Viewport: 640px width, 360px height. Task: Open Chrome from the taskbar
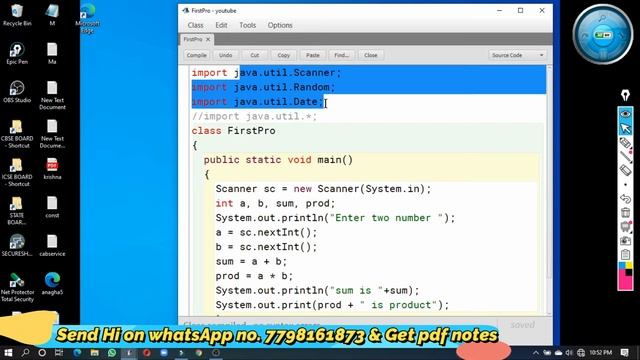(199, 353)
